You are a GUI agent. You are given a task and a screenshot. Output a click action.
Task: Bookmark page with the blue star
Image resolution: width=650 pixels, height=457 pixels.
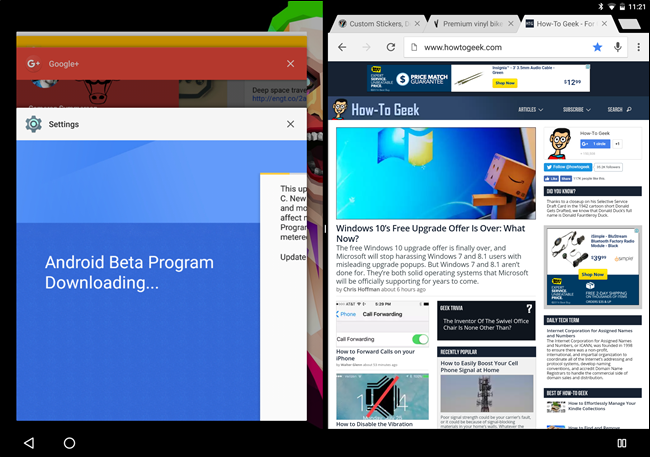(x=597, y=47)
